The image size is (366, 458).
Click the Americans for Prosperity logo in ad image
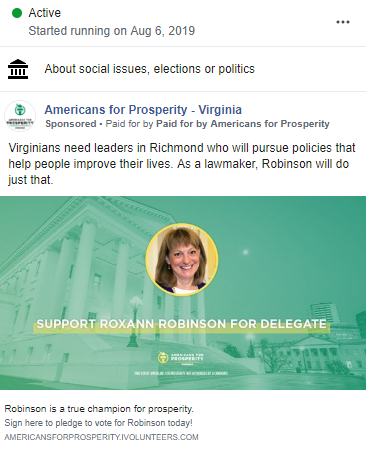pyautogui.click(x=180, y=358)
